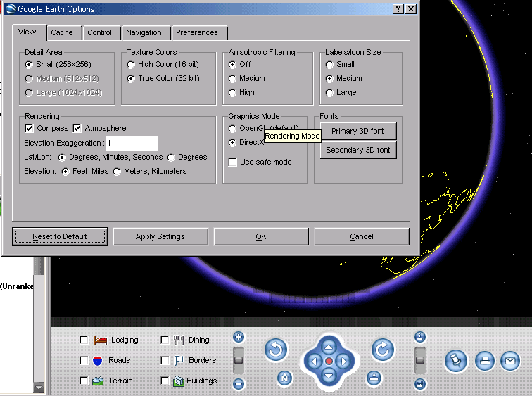Pan up with the navigation arrow

(x=329, y=347)
